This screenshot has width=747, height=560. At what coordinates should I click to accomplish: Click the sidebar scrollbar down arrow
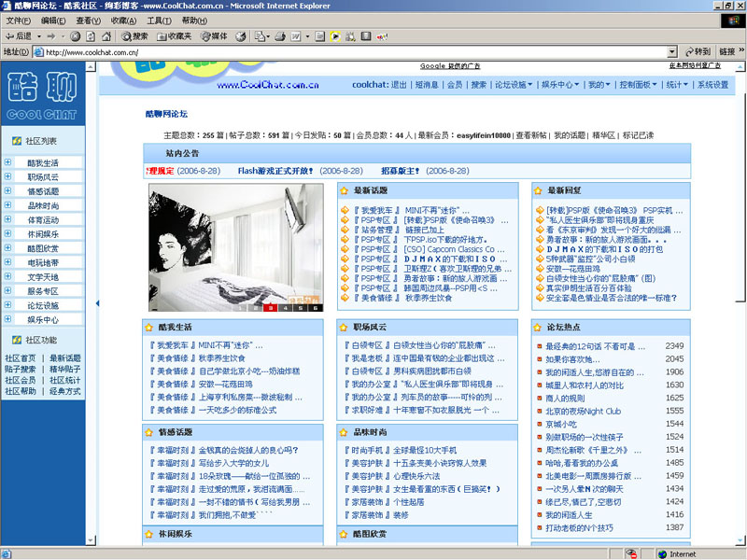[x=91, y=540]
